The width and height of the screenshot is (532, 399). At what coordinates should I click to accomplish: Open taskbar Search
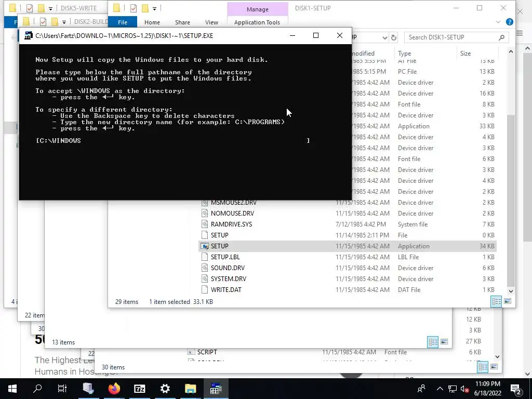pos(37,389)
